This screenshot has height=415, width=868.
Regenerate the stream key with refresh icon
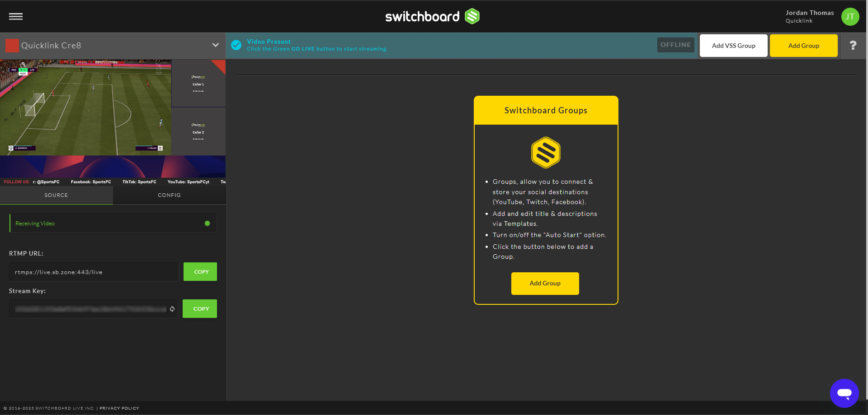point(172,309)
